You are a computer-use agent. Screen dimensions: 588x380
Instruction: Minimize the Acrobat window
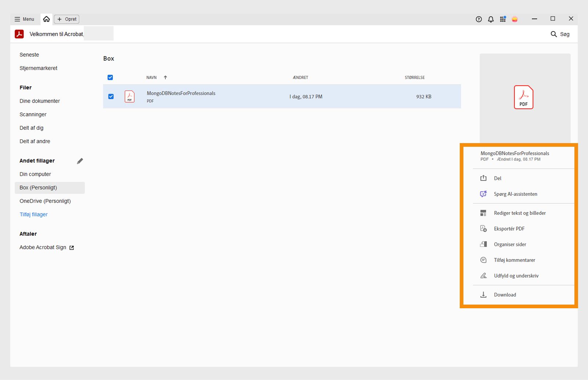[535, 19]
